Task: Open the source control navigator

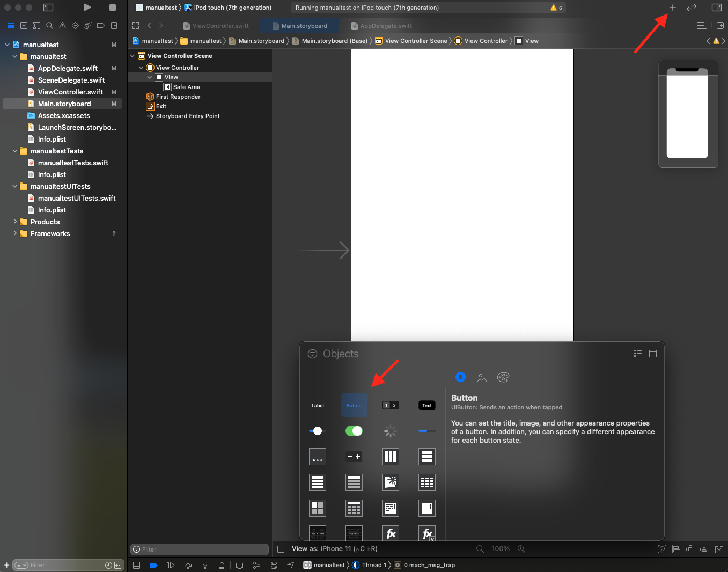Action: coord(24,25)
